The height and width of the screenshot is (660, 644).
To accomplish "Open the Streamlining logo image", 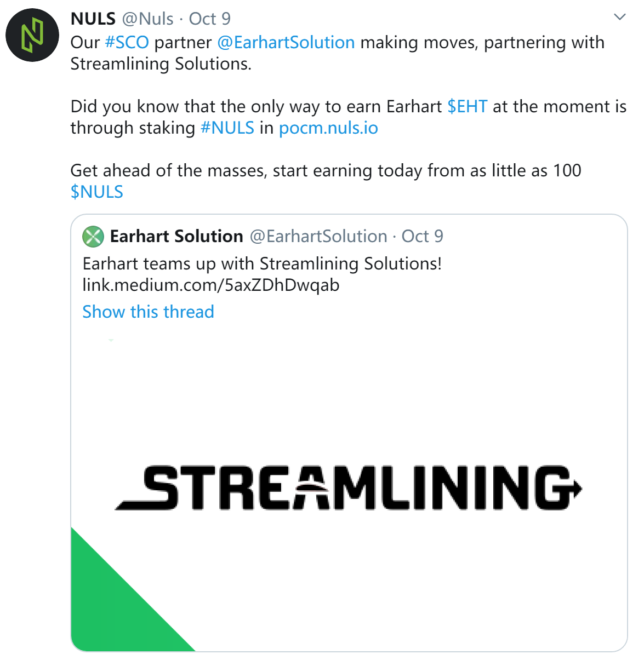I will [349, 487].
